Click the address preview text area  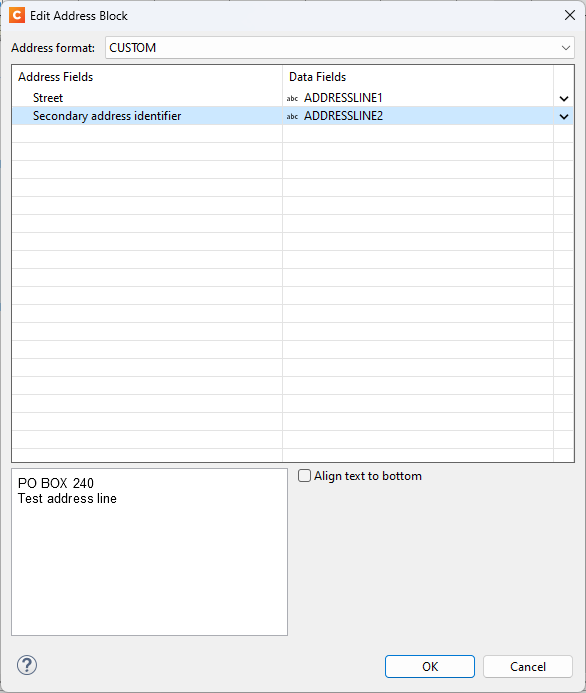149,552
